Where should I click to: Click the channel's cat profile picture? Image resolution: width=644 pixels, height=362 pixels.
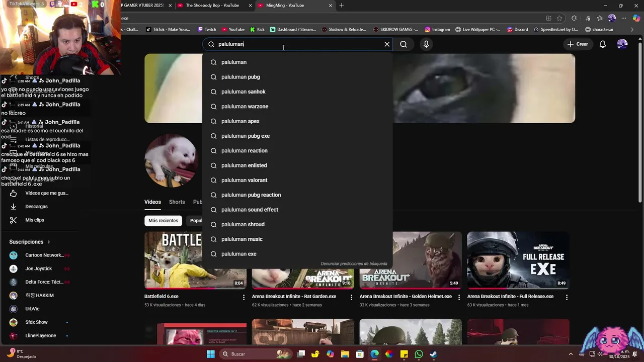tap(171, 161)
